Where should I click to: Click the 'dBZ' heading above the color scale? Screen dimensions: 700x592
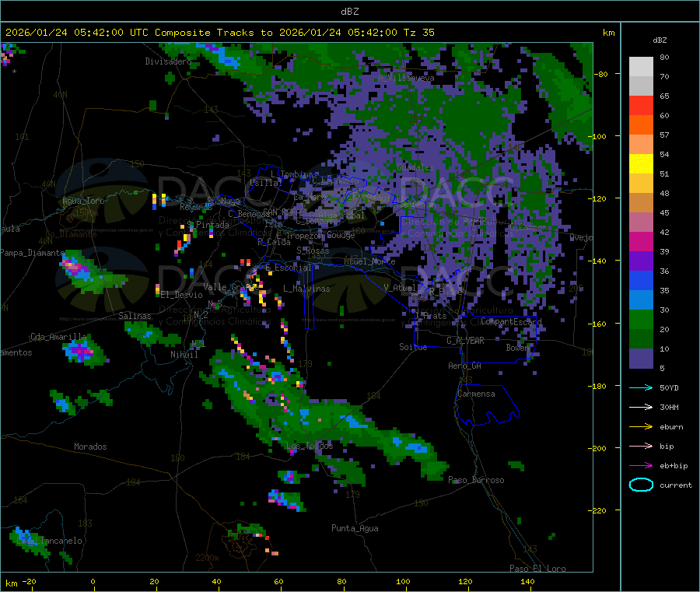click(660, 40)
